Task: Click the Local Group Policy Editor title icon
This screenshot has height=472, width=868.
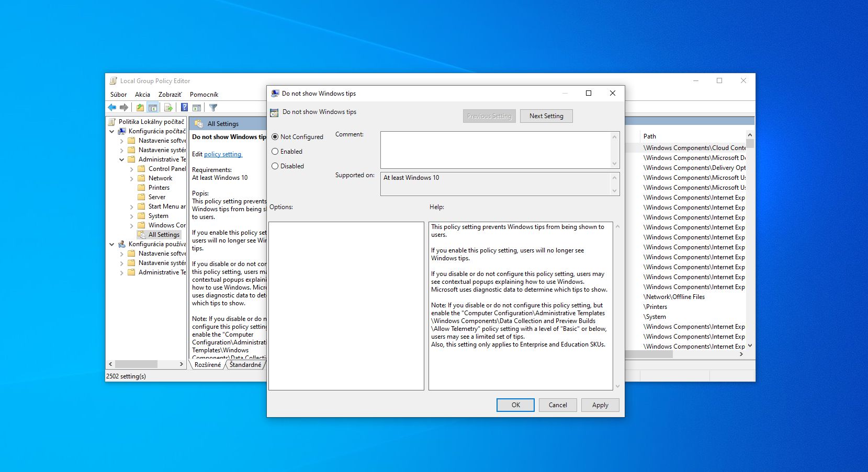Action: click(113, 81)
